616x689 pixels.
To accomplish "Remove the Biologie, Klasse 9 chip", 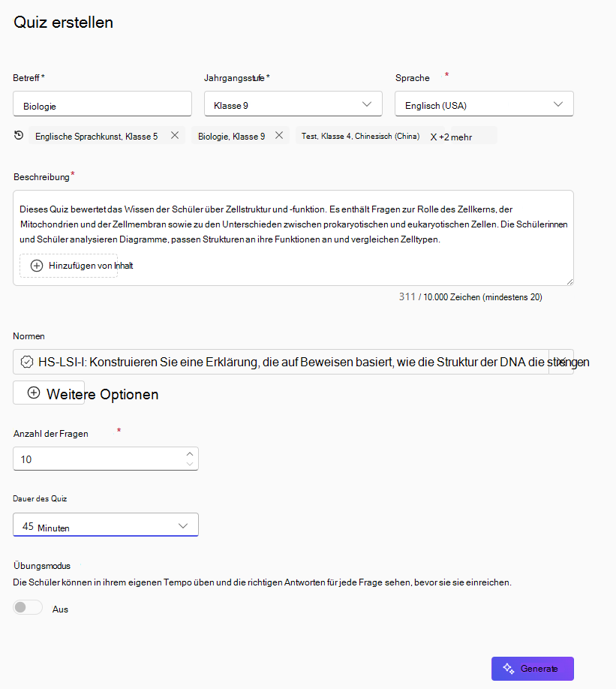I will point(279,135).
